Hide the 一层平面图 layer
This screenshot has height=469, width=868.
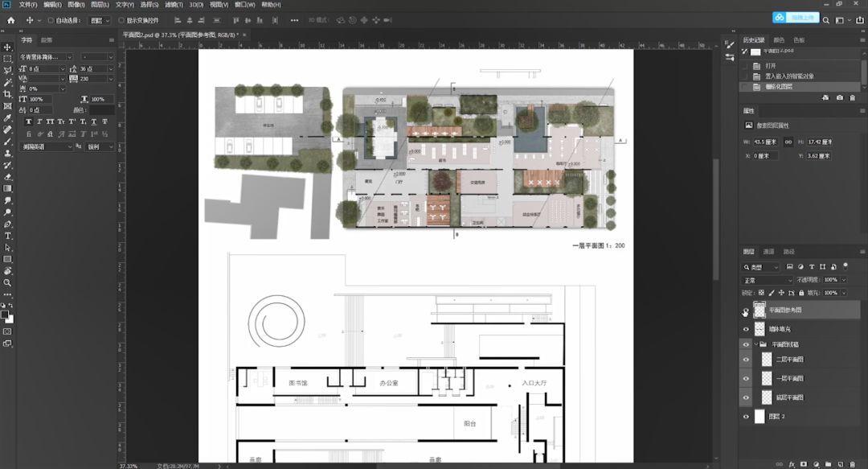(x=746, y=378)
